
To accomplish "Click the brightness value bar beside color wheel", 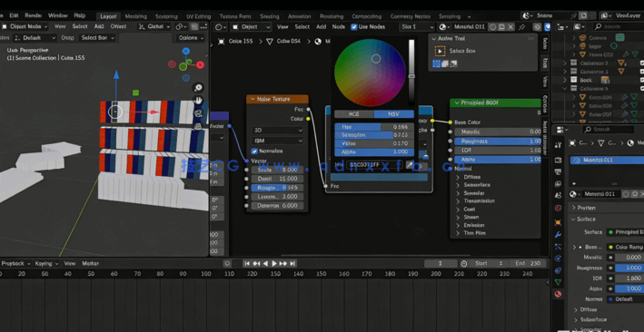I will 411,72.
